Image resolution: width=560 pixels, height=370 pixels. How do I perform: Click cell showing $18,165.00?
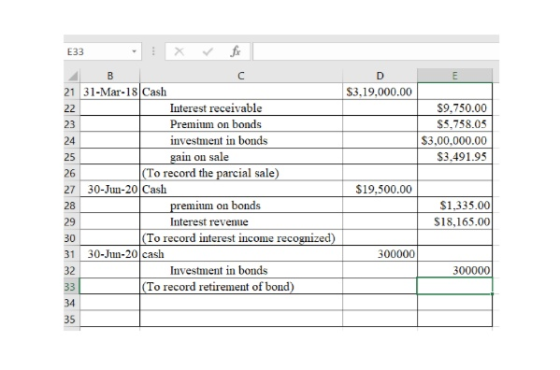point(455,221)
